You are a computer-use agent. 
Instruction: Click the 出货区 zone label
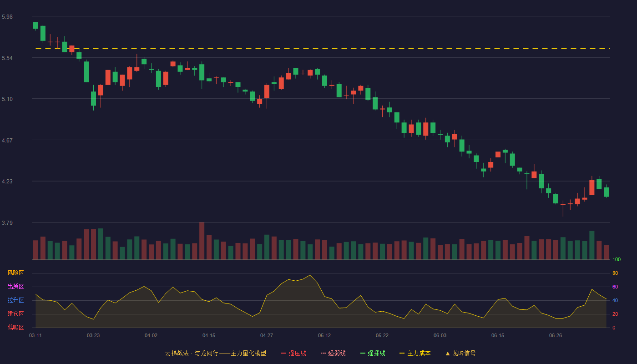15,287
